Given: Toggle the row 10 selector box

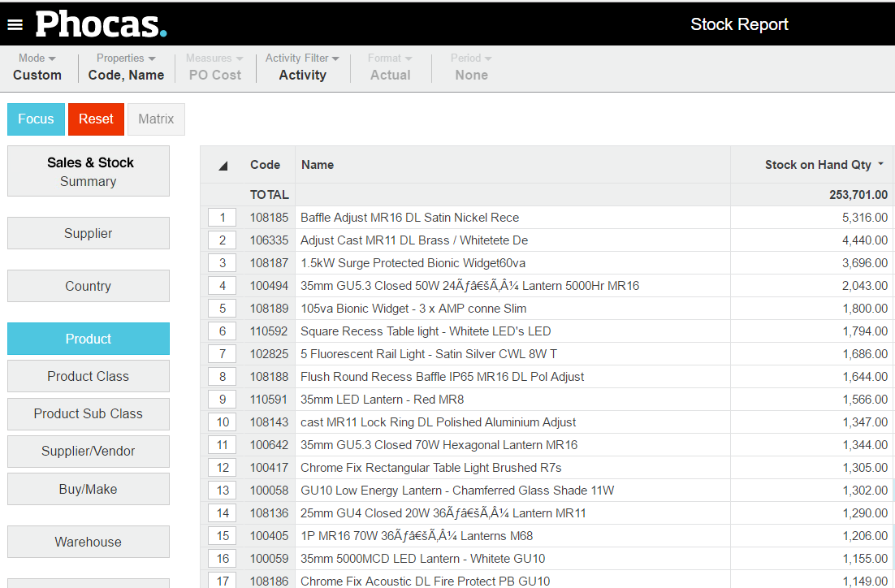Looking at the screenshot, I should click(222, 422).
